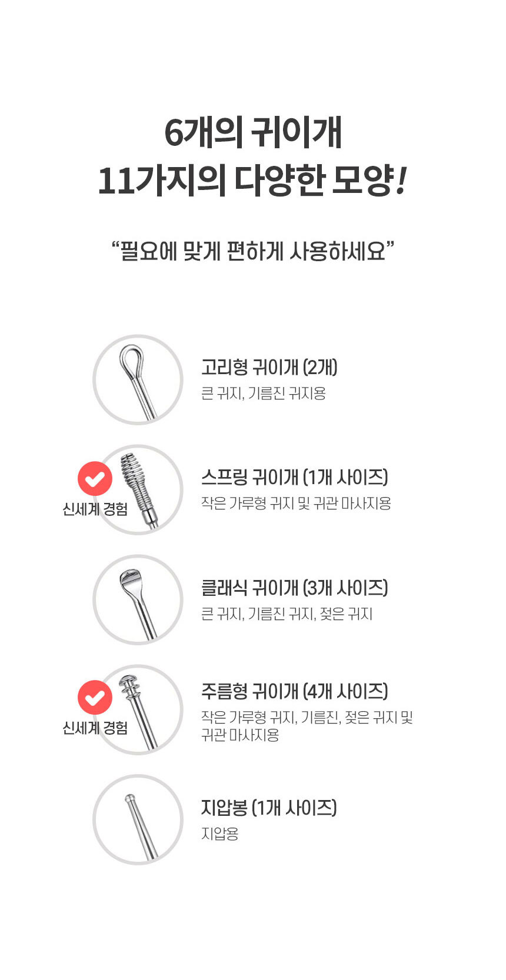Select the classic ear pick image
The height and width of the screenshot is (980, 506).
(138, 599)
